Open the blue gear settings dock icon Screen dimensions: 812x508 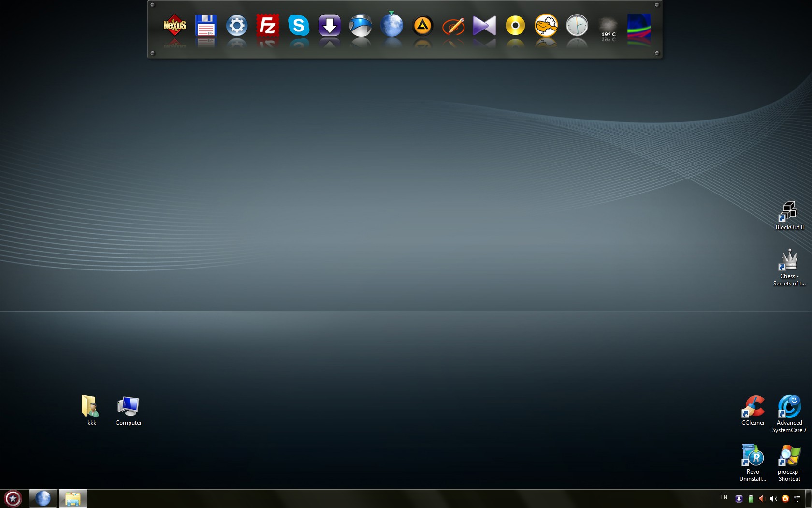click(x=237, y=26)
